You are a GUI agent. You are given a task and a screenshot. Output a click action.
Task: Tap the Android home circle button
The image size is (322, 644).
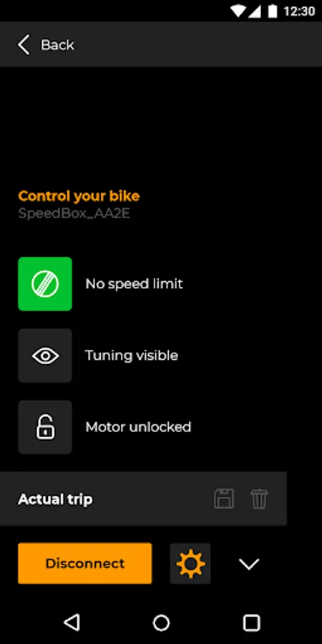point(161,623)
